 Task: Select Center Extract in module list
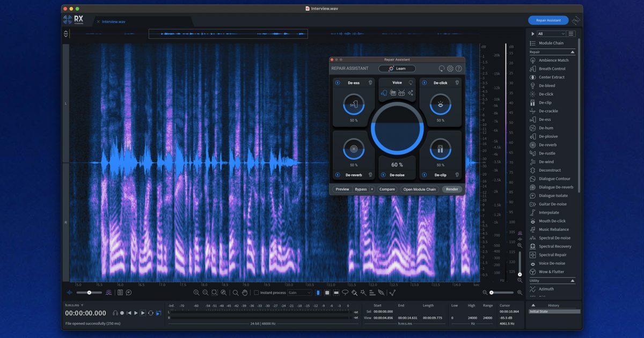[551, 77]
